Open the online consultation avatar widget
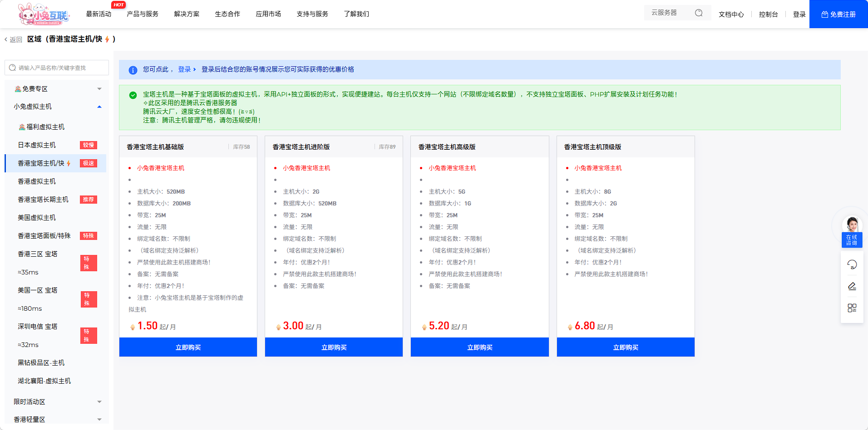868x430 pixels. click(852, 232)
